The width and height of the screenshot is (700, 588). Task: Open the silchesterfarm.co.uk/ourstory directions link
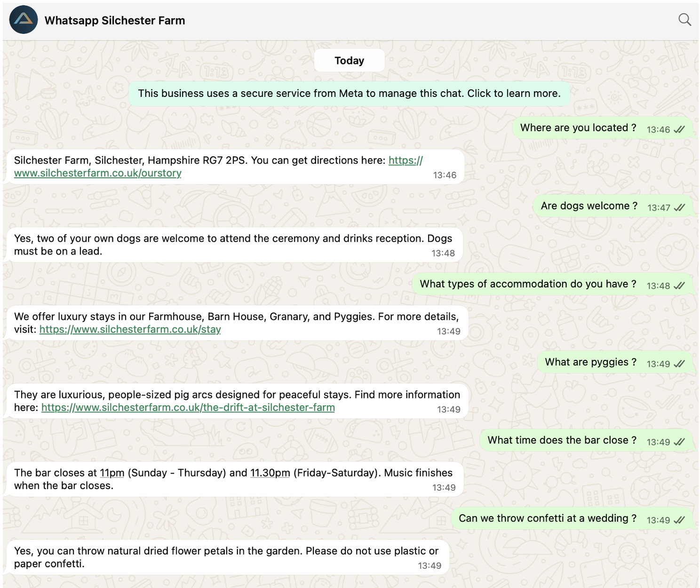coord(98,173)
